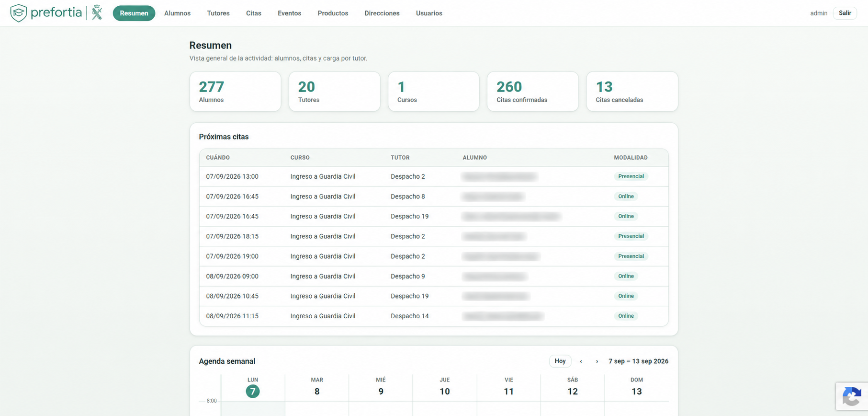Select Wednesday 9 in weekly agenda

pos(381,392)
